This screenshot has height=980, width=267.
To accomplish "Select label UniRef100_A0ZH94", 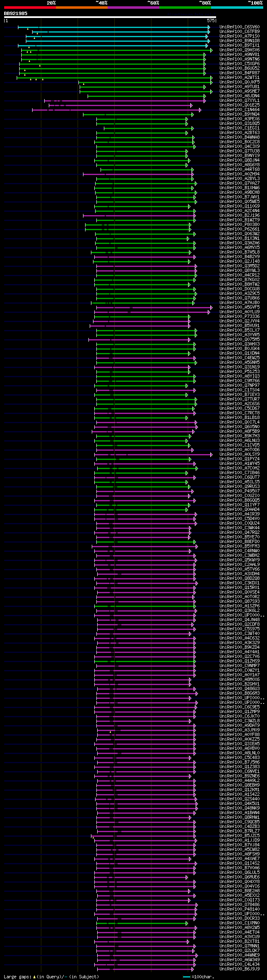I will click(x=239, y=174).
